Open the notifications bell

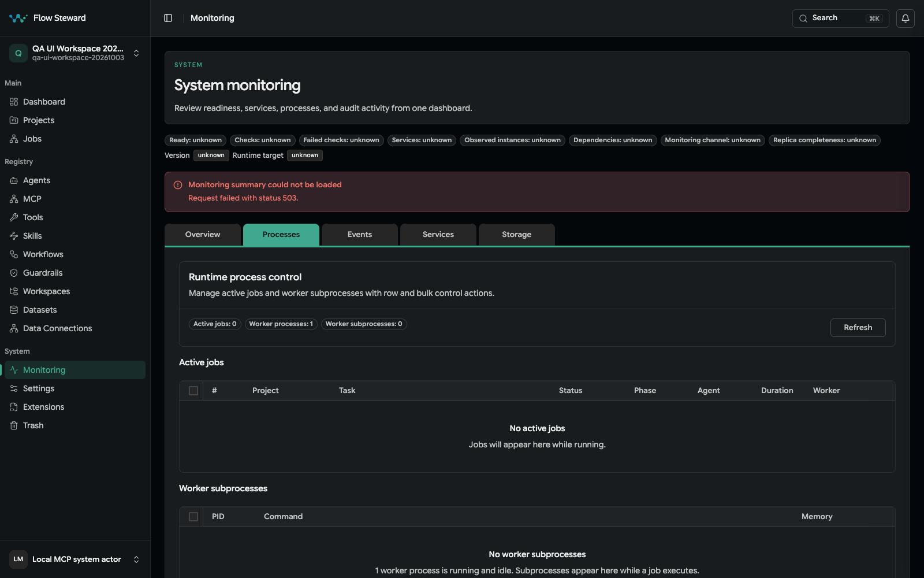(x=906, y=18)
